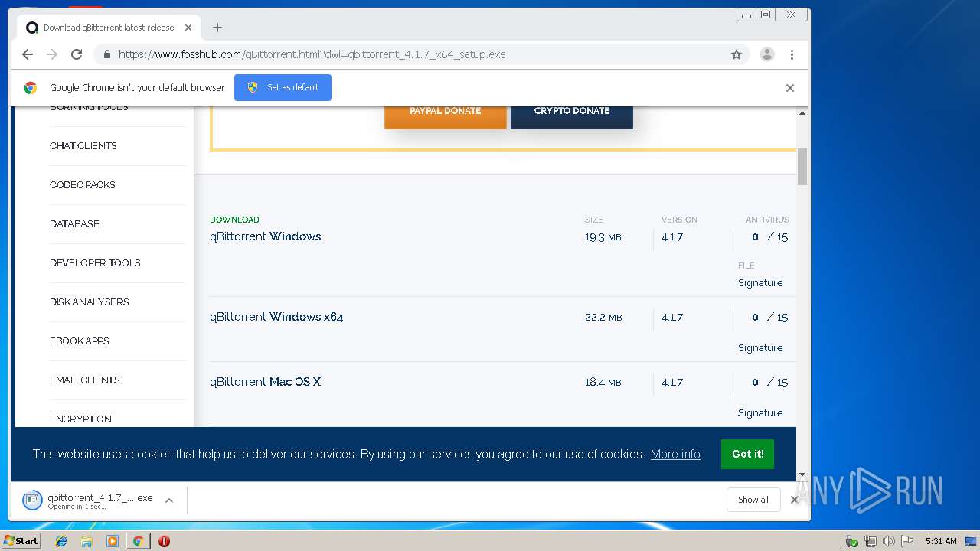The width and height of the screenshot is (980, 551).
Task: Open the red Opera taskbar icon
Action: coord(164,541)
